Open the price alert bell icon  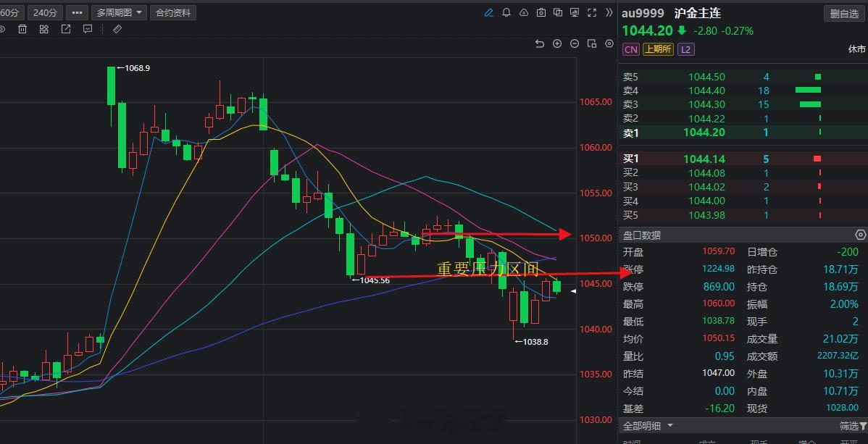pyautogui.click(x=506, y=13)
